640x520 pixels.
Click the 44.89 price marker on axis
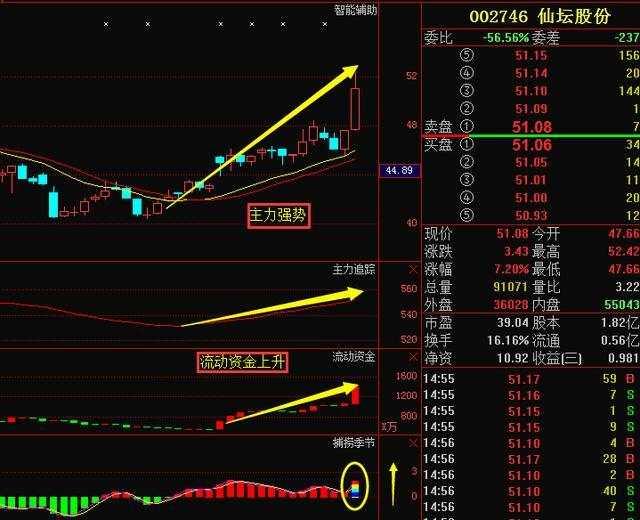pyautogui.click(x=399, y=170)
